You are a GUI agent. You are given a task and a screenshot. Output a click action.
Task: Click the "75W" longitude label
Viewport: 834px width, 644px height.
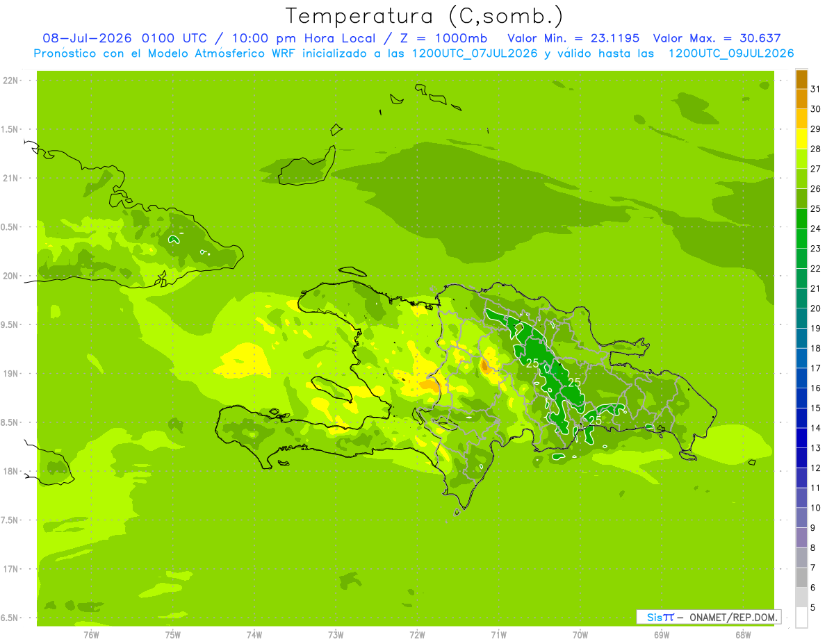[x=173, y=635]
